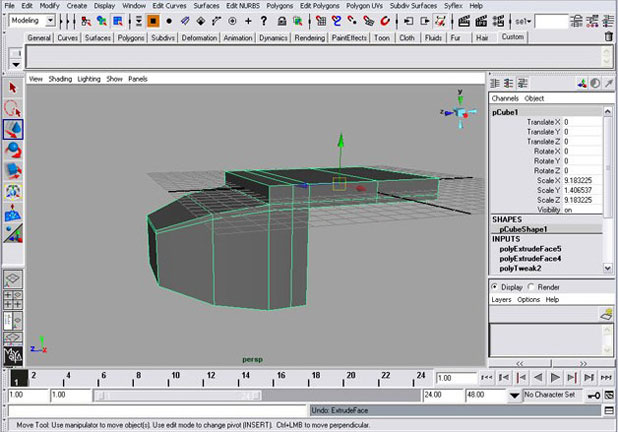Switch to the Deformation shelf tab
The image size is (618, 432).
click(x=199, y=38)
